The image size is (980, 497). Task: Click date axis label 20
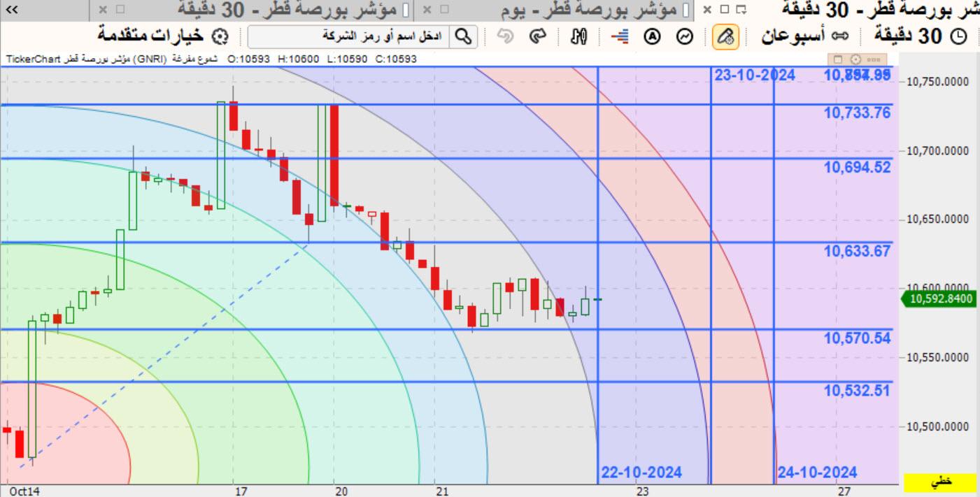click(x=341, y=491)
